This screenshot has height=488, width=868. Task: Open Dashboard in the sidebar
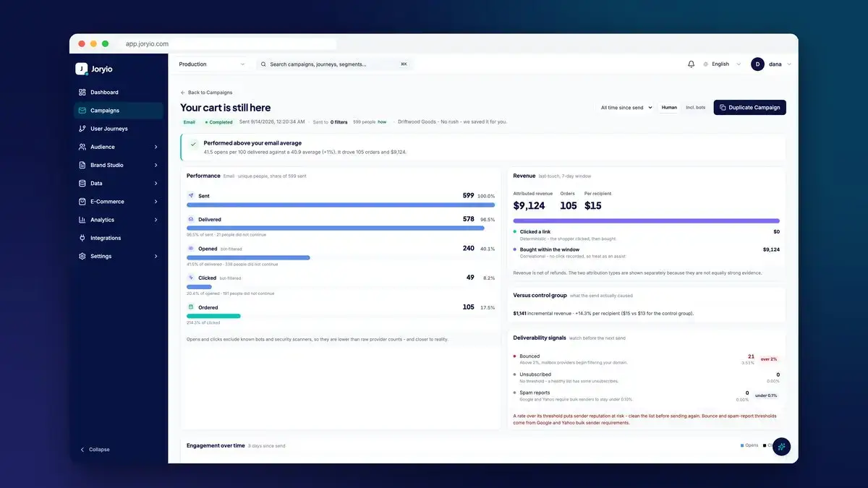pos(119,93)
